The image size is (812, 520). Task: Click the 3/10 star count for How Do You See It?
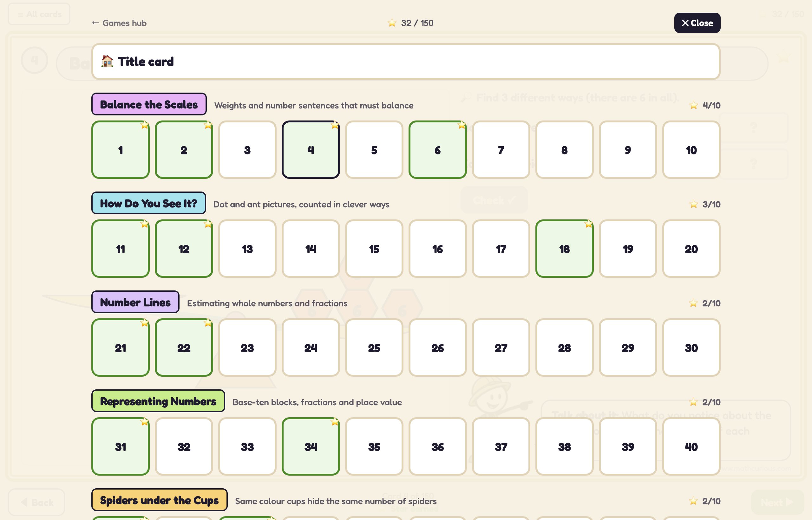coord(705,204)
